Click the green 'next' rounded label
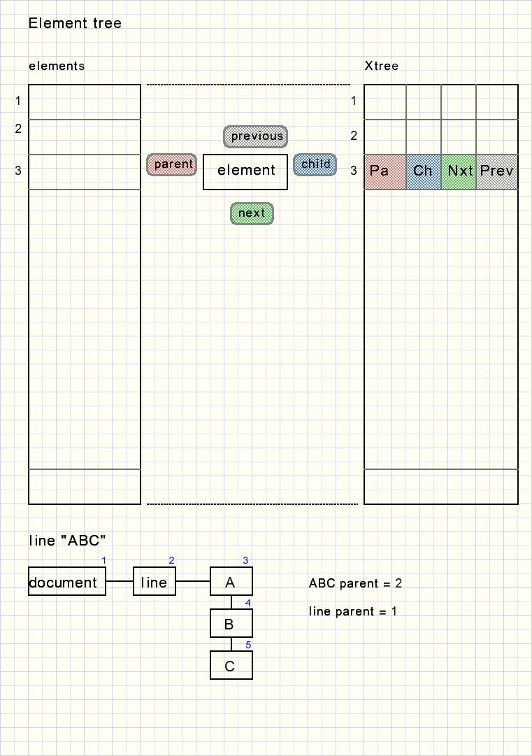This screenshot has height=756, width=532. tap(252, 213)
